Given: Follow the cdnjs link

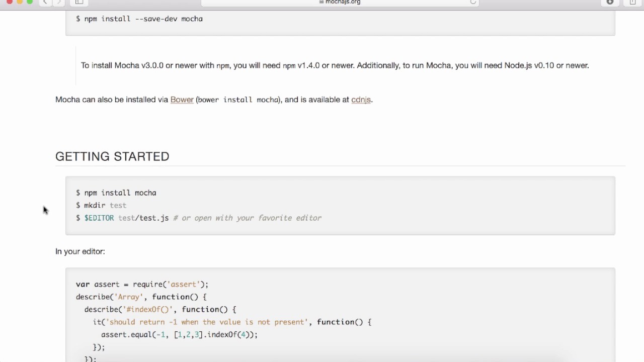Looking at the screenshot, I should click(361, 100).
